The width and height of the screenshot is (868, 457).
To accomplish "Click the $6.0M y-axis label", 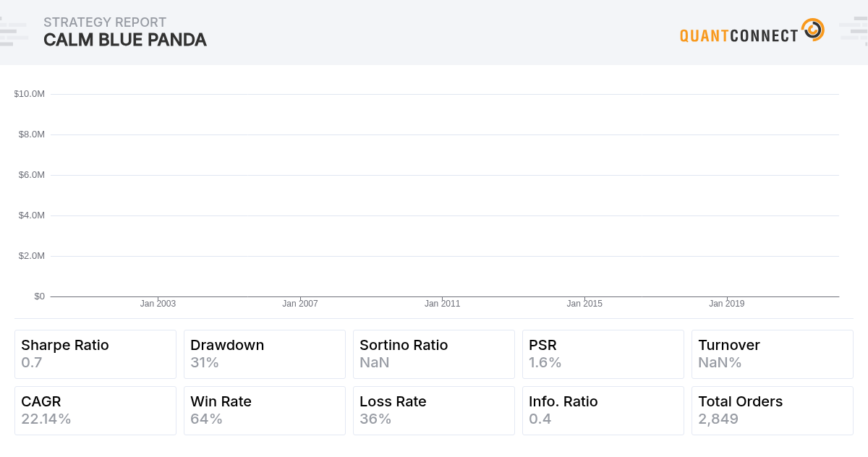I will (32, 175).
